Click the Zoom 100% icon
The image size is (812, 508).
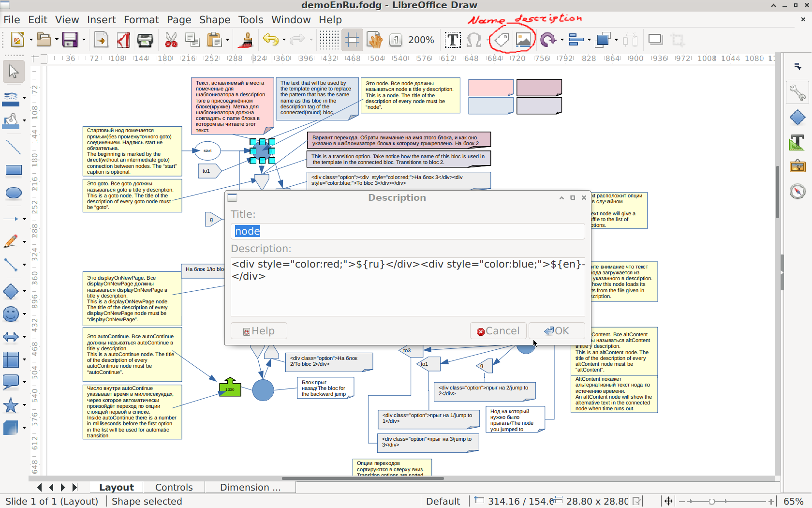tap(396, 40)
